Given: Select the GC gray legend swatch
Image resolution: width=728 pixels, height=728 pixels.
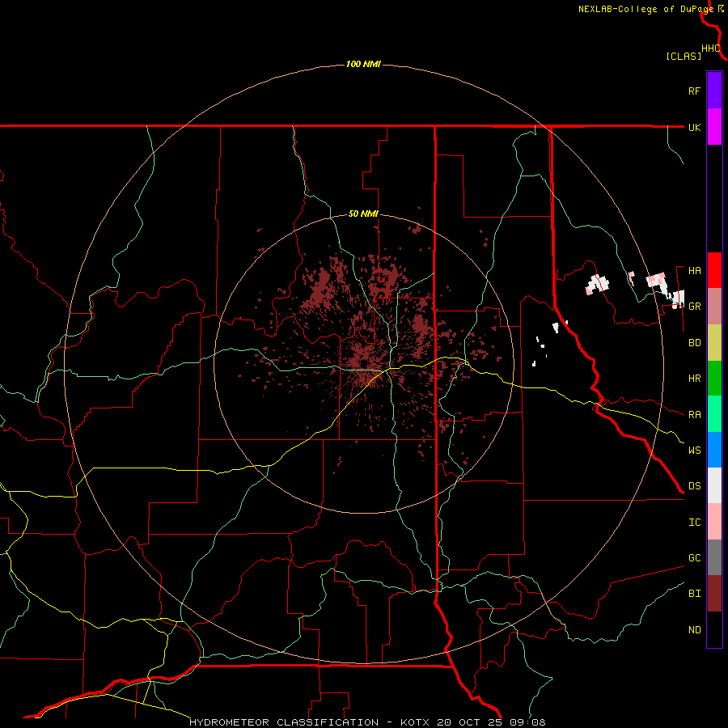Looking at the screenshot, I should click(714, 557).
